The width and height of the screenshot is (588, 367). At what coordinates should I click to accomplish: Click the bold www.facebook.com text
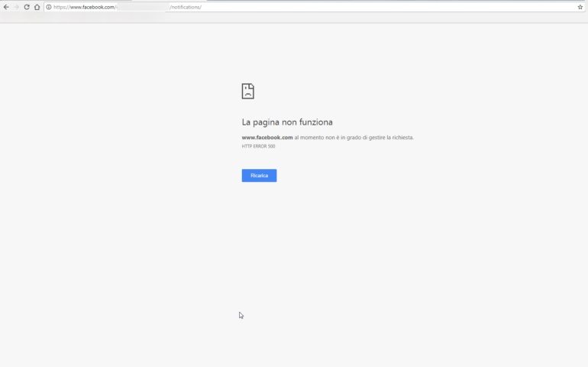[x=267, y=138]
